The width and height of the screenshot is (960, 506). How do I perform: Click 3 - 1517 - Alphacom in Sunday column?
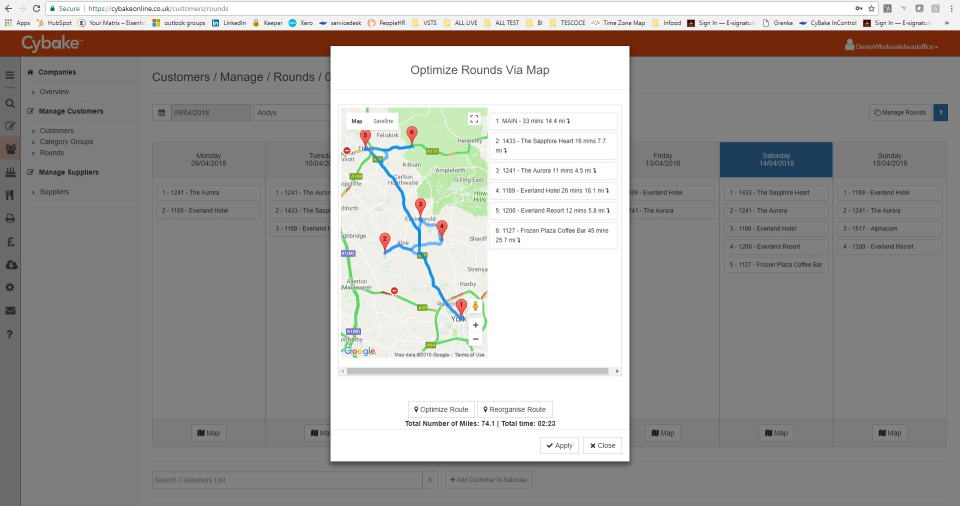pyautogui.click(x=890, y=228)
